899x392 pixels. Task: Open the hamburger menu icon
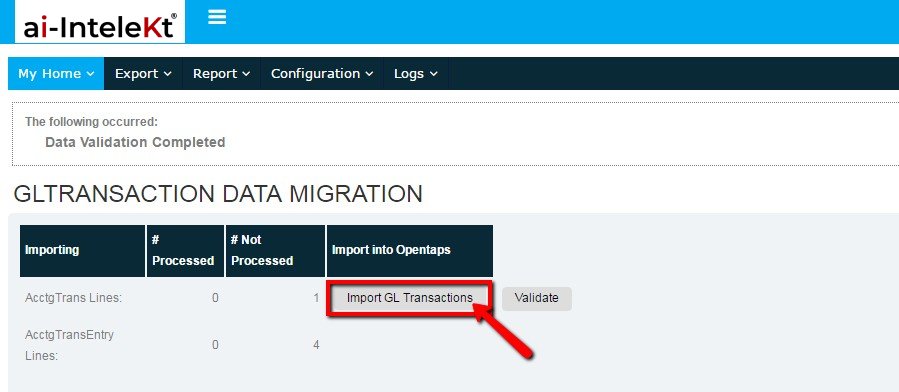tap(217, 17)
